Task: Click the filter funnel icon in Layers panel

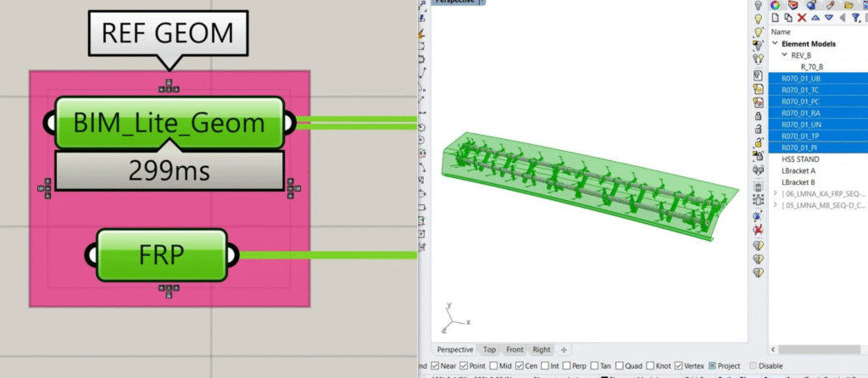Action: pyautogui.click(x=855, y=18)
